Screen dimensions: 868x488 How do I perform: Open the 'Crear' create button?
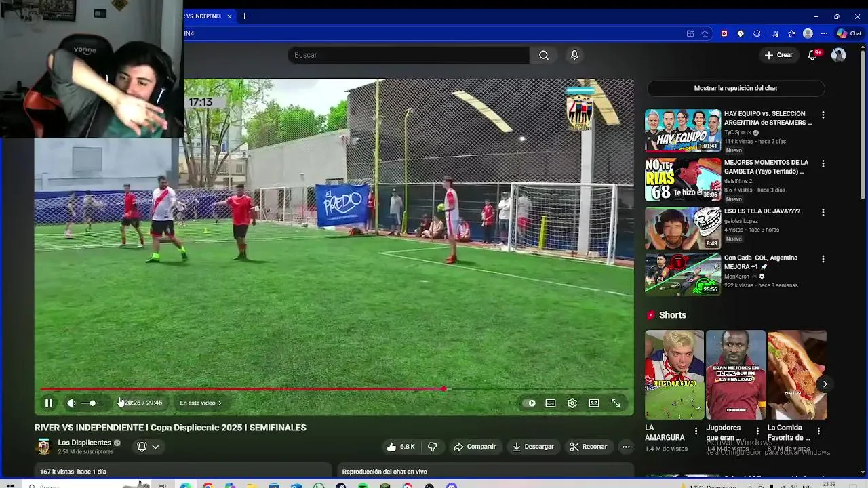778,55
